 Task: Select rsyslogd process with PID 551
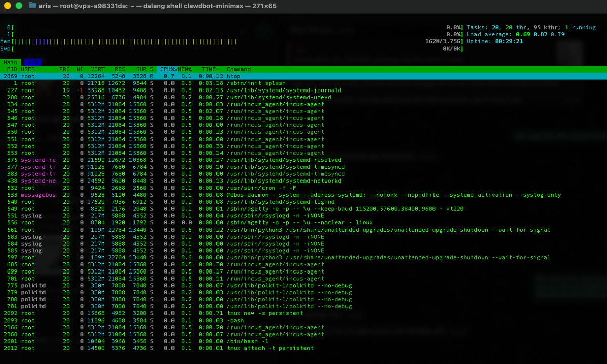(303, 216)
